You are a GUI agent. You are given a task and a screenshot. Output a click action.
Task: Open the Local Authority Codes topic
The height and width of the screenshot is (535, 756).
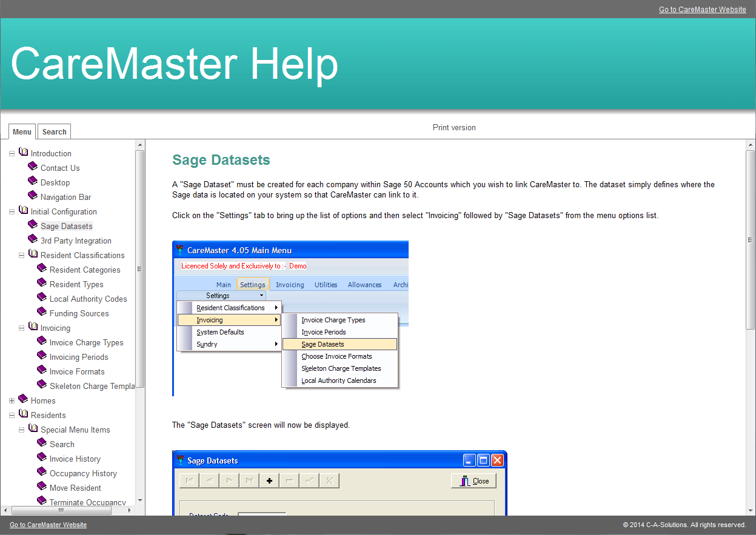pos(89,299)
